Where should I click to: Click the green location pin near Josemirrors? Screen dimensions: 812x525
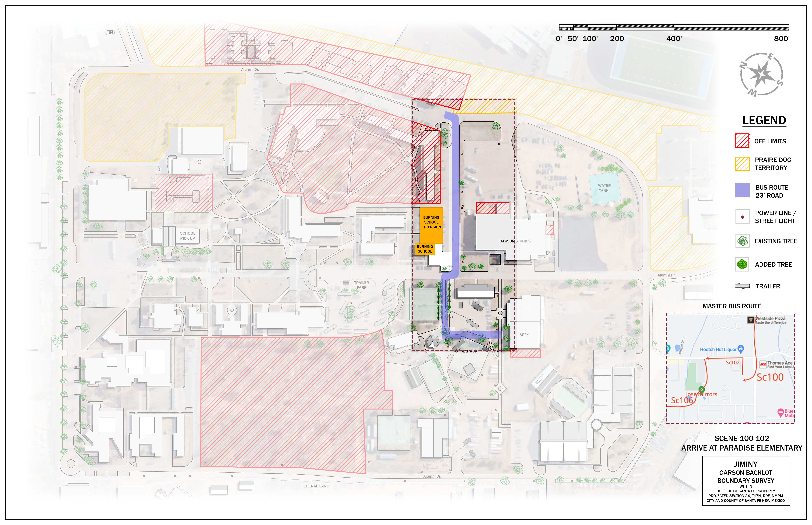pos(702,389)
